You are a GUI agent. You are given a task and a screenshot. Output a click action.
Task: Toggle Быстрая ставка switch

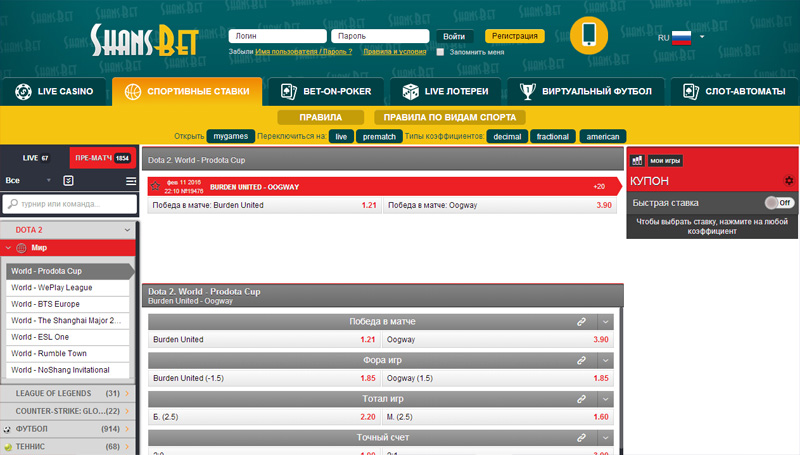(x=779, y=203)
